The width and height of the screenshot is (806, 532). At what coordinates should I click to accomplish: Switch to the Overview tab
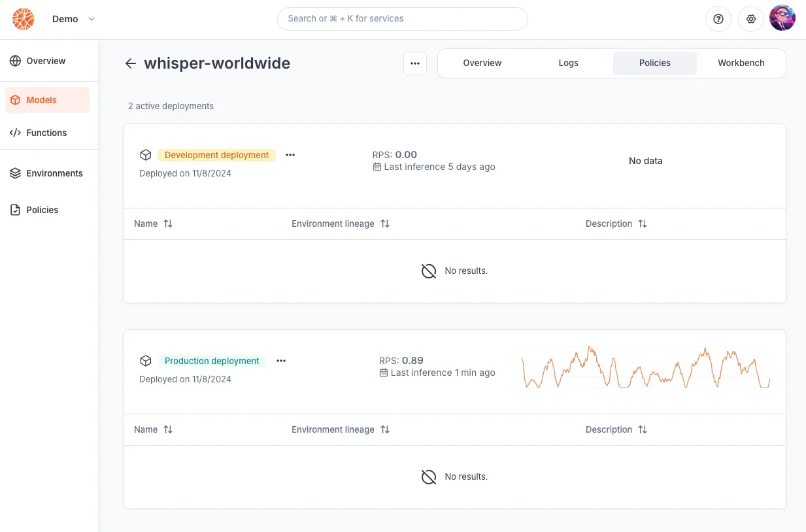(482, 63)
